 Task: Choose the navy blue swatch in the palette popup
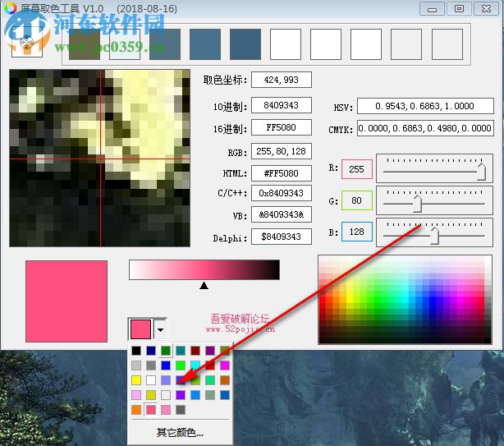(x=151, y=351)
